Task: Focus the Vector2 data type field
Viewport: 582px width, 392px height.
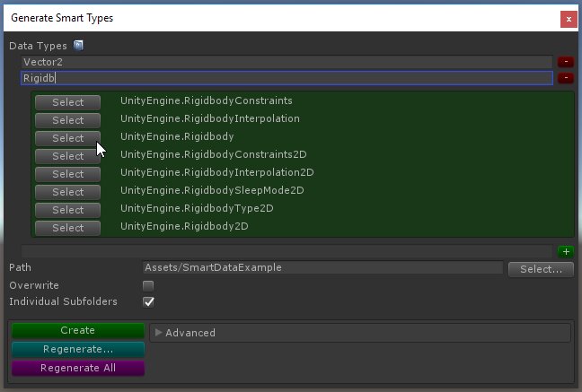Action: click(x=287, y=62)
